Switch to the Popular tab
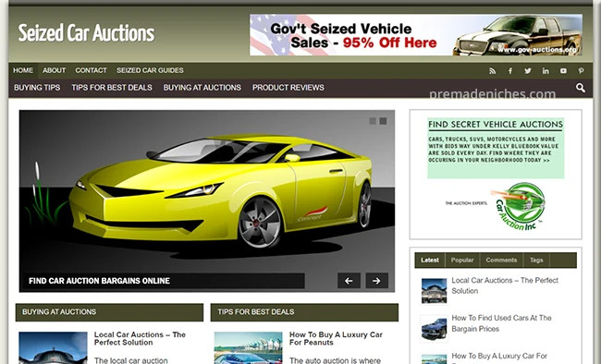601x364 pixels. click(x=462, y=261)
